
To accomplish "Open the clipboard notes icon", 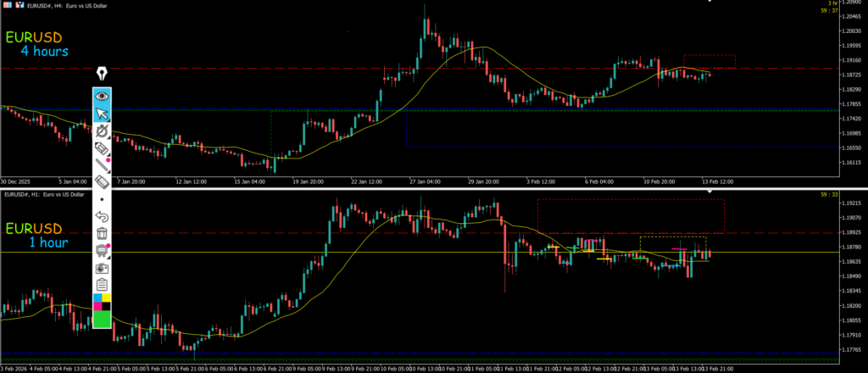I will [102, 284].
